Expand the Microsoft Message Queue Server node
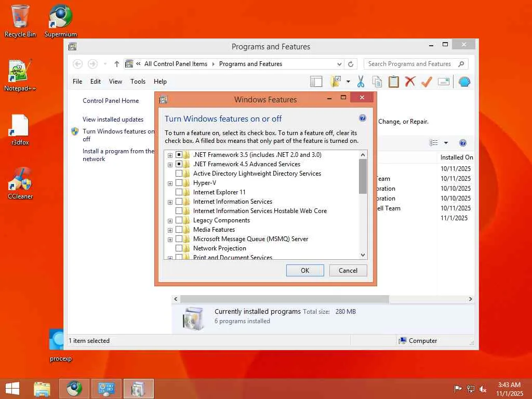Viewport: 532px width, 399px height. pos(170,240)
